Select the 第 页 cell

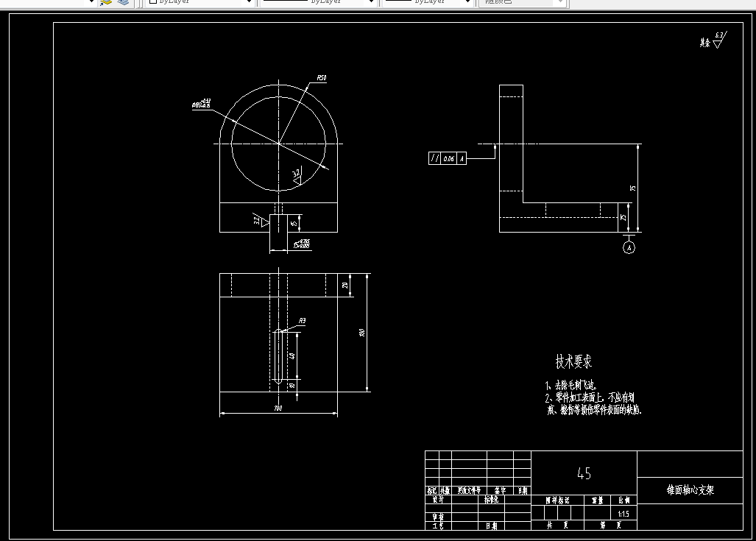tap(610, 525)
